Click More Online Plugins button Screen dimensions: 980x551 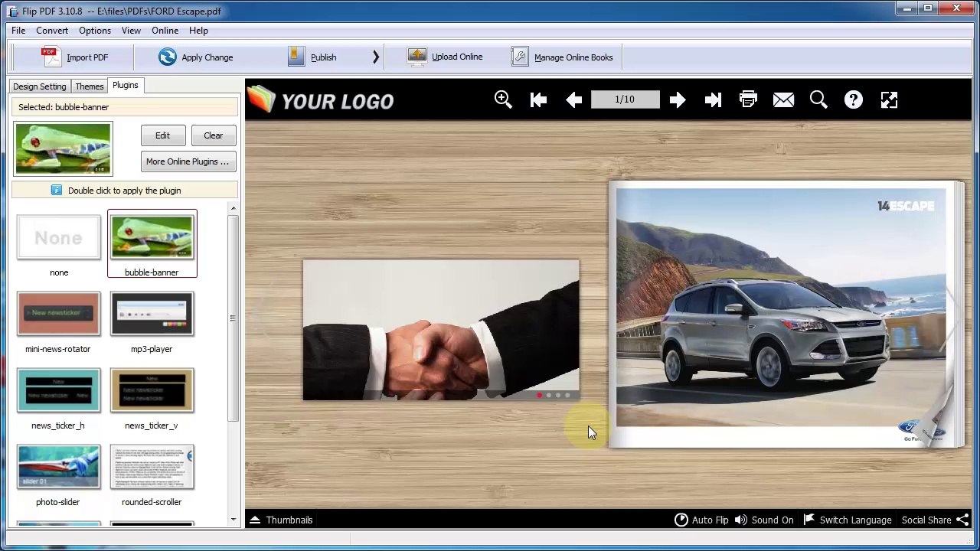pyautogui.click(x=188, y=161)
